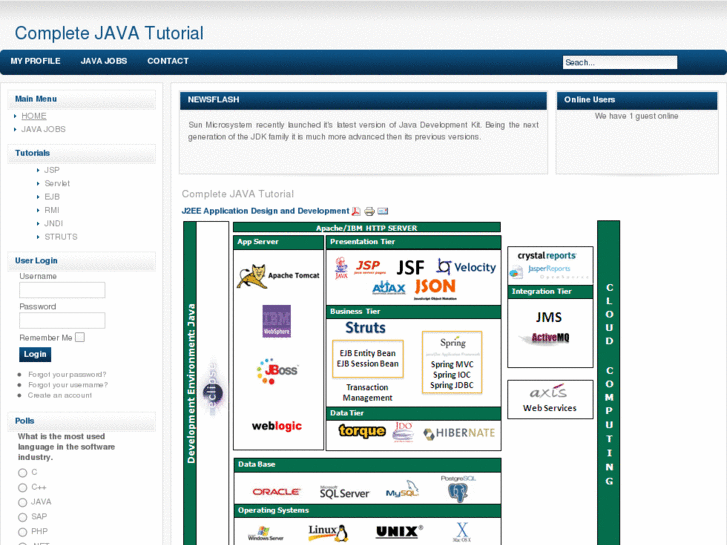Click the MySQL logo

tap(402, 490)
